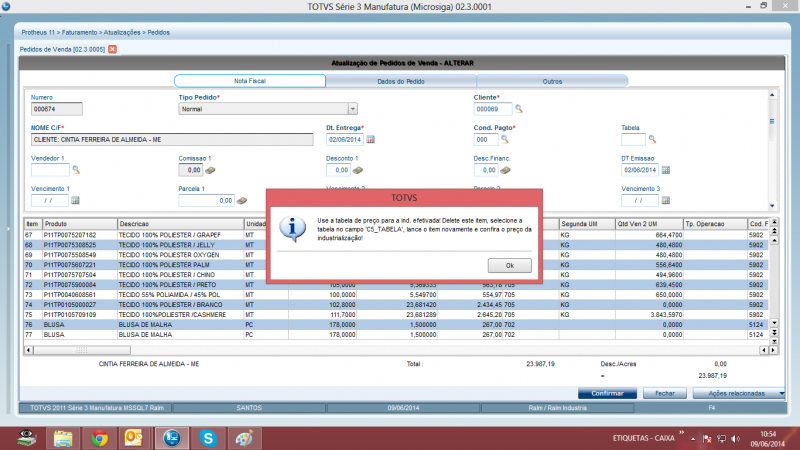800x450 pixels.
Task: Click the Atualizações breadcrumb link
Action: pyautogui.click(x=122, y=33)
